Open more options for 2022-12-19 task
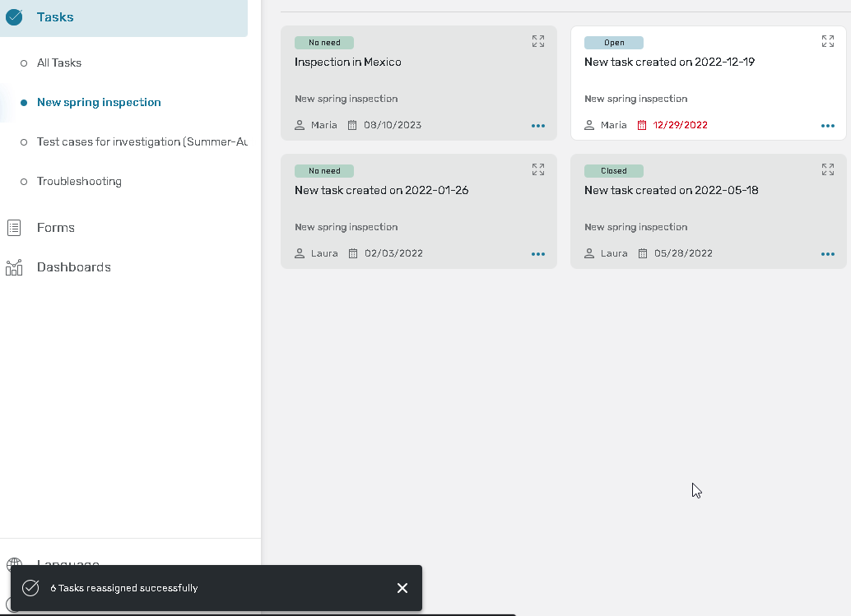 (828, 126)
